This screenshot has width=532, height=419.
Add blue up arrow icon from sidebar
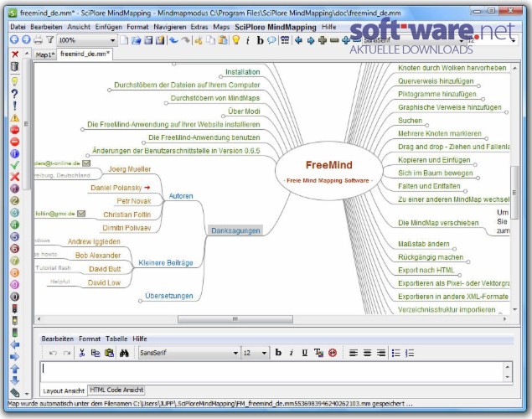14,369
